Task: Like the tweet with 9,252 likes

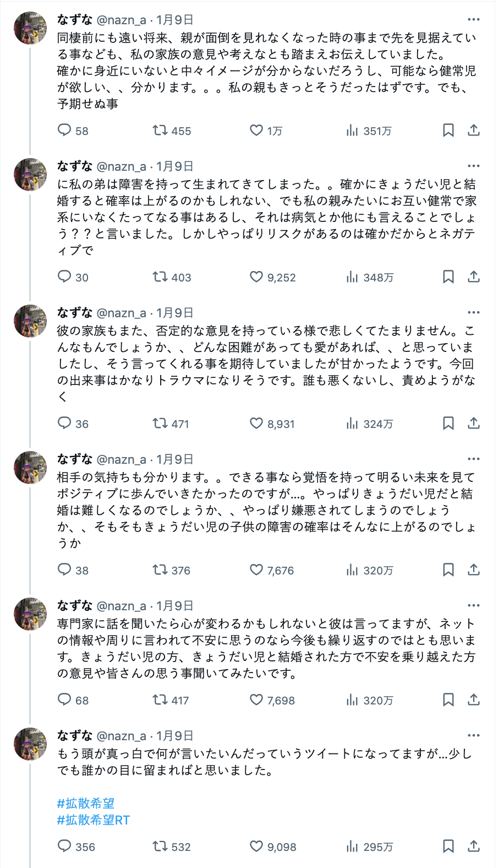Action: coord(256,278)
